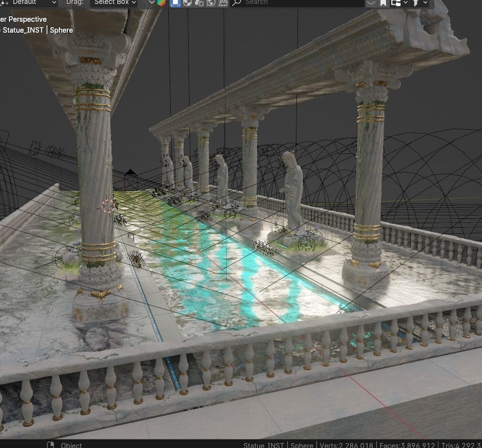The height and width of the screenshot is (448, 482).
Task: Expand the filter funnel dropdown chevron
Action: point(426,3)
